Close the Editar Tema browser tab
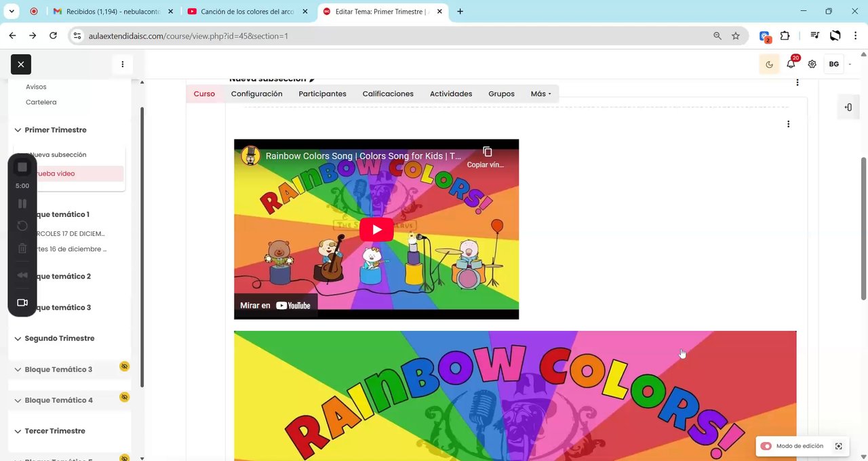 [440, 12]
